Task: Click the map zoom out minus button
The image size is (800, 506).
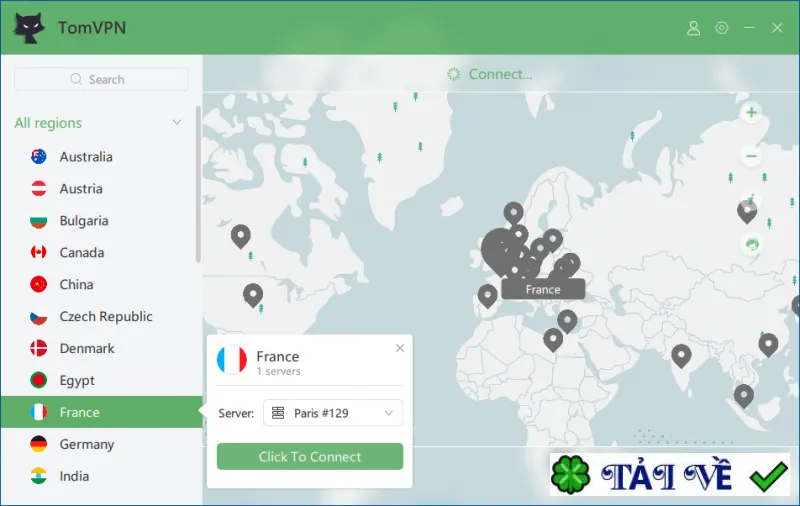Action: pos(751,156)
